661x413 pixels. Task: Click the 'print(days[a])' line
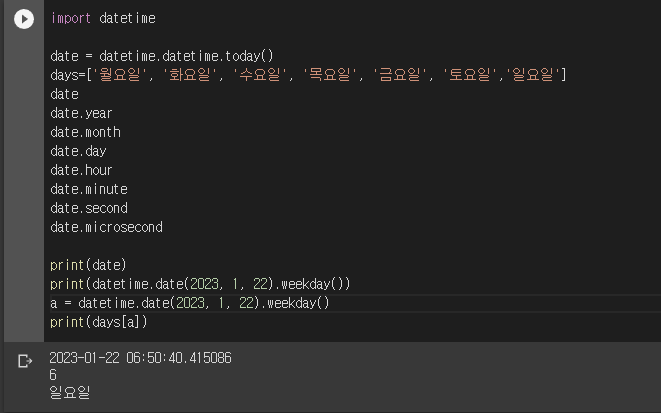tap(99, 322)
